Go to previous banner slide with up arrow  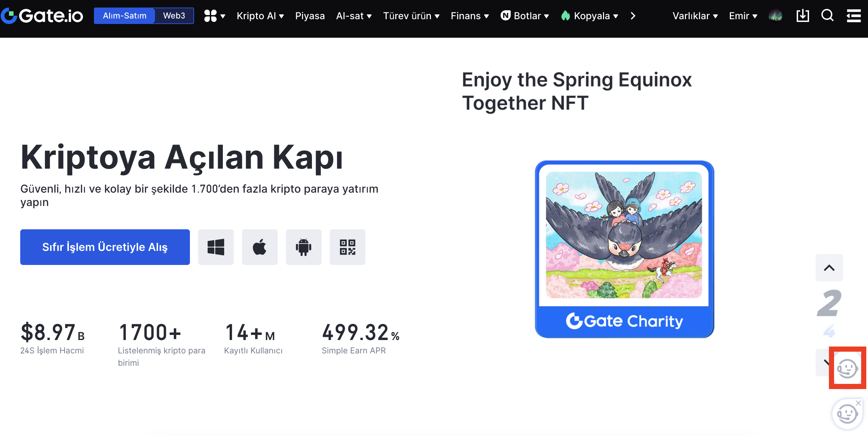point(829,268)
